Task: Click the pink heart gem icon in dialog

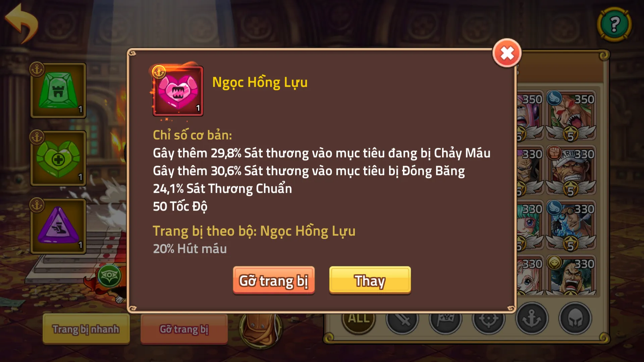Action: point(178,90)
